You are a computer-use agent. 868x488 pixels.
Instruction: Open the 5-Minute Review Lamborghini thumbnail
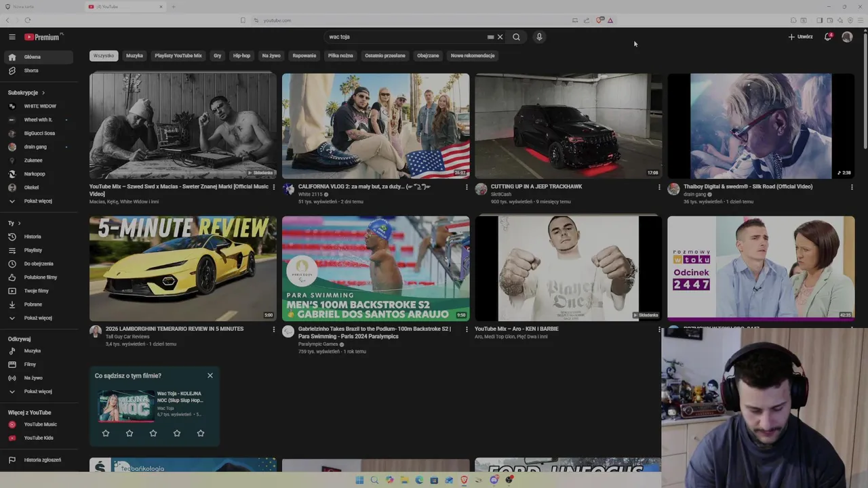point(183,268)
